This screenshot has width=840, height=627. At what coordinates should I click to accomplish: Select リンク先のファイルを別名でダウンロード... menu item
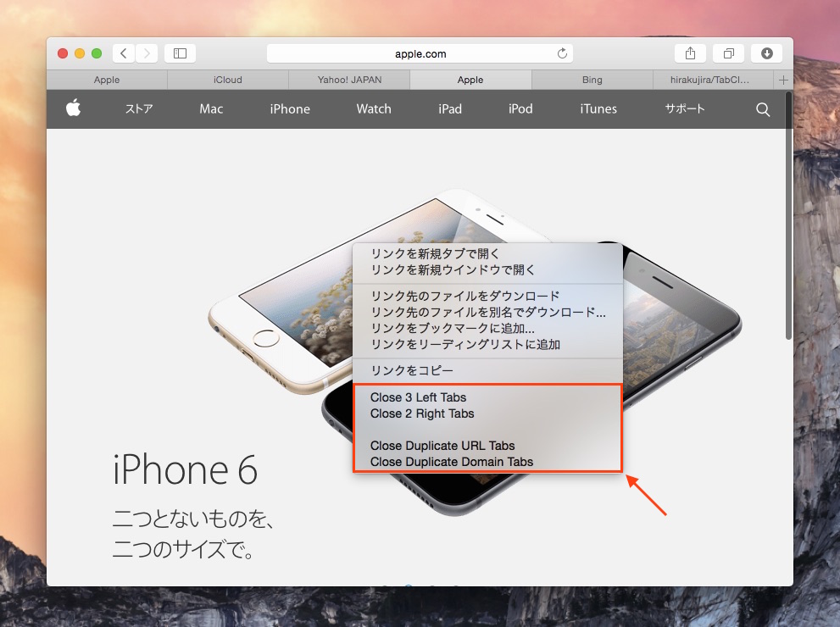click(487, 312)
